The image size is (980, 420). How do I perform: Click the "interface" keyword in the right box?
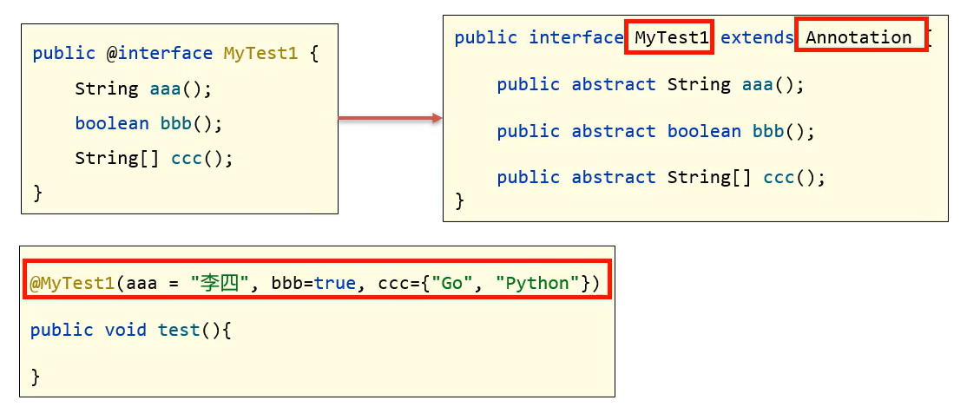pos(576,37)
